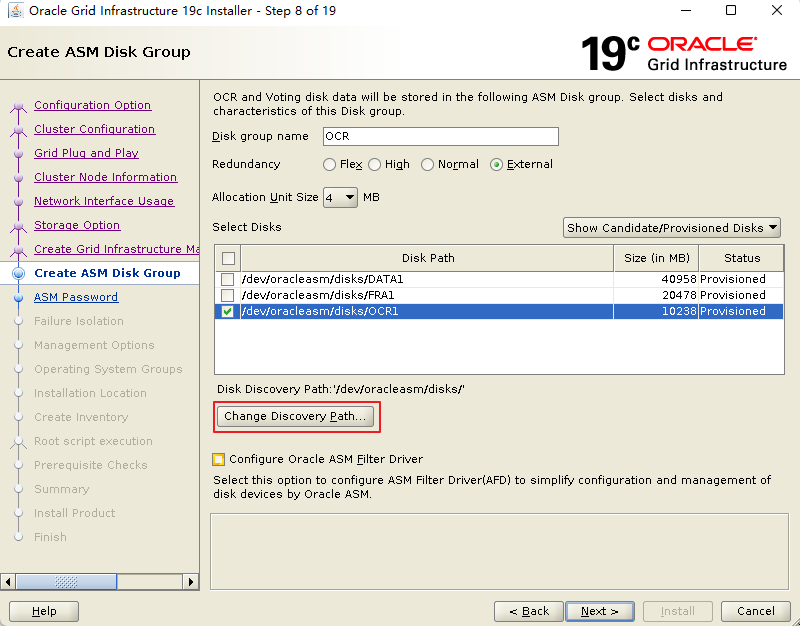800x626 pixels.
Task: Click the Oracle installer icon in the title bar
Action: tap(14, 11)
